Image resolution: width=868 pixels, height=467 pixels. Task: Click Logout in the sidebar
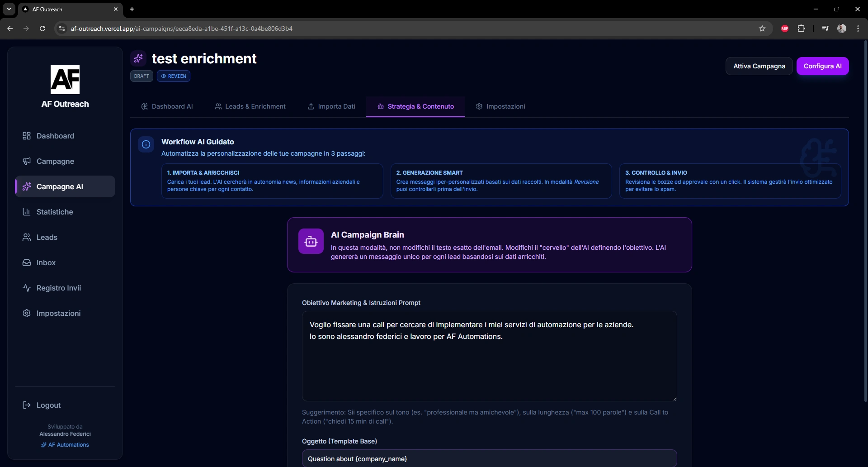[65, 405]
